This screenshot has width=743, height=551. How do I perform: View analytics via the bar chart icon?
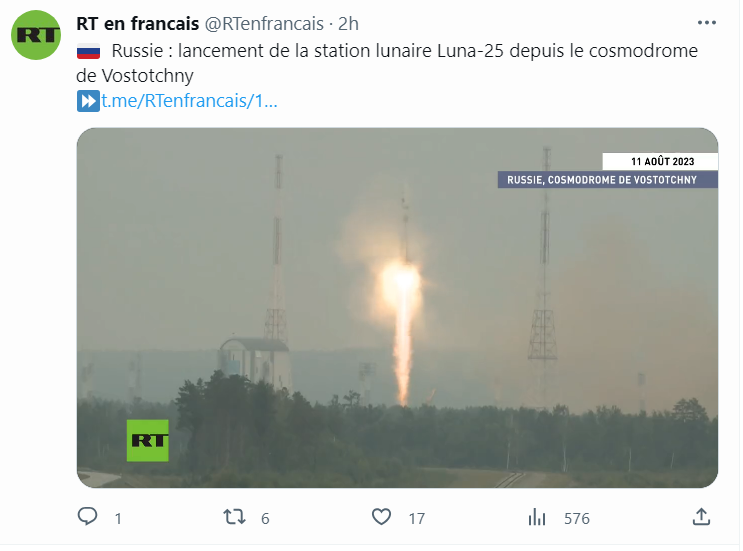[537, 517]
